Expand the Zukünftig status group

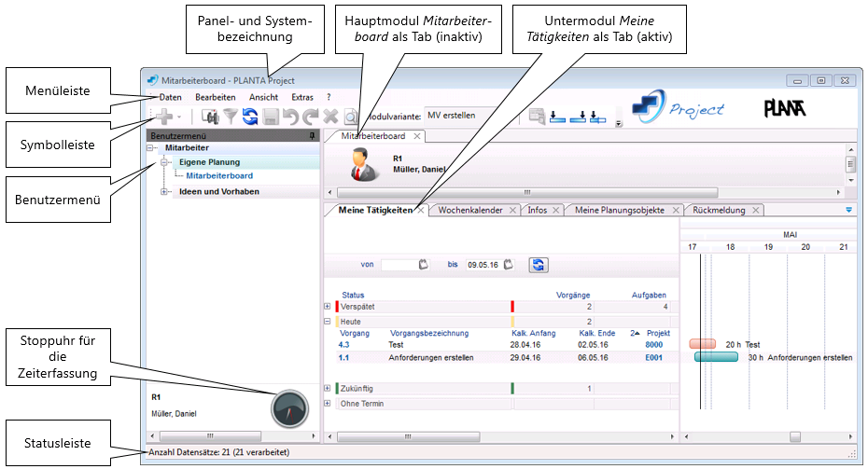328,388
